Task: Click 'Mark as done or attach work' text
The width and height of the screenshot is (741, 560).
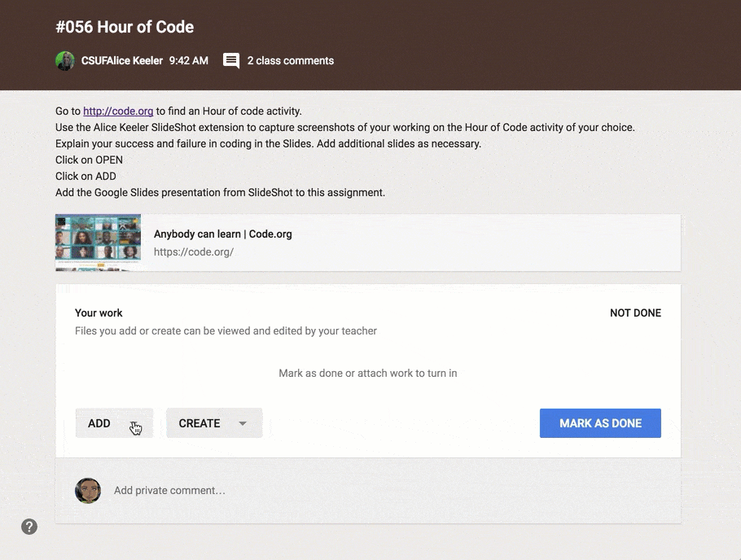Action: 368,374
